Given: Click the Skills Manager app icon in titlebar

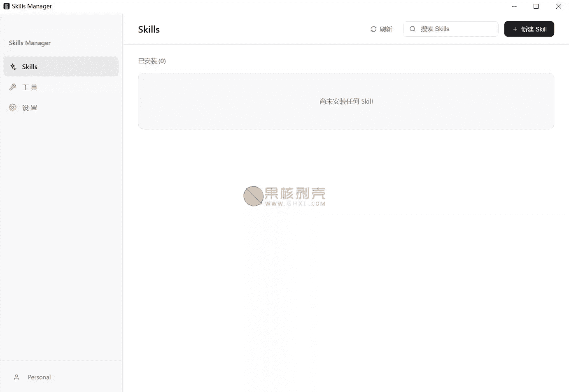Looking at the screenshot, I should pyautogui.click(x=6, y=6).
